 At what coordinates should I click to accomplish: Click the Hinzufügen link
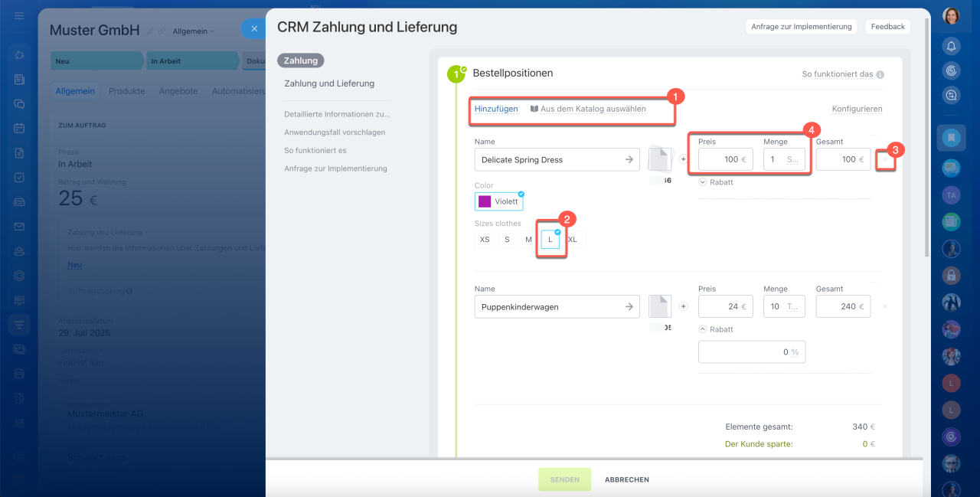pos(496,109)
